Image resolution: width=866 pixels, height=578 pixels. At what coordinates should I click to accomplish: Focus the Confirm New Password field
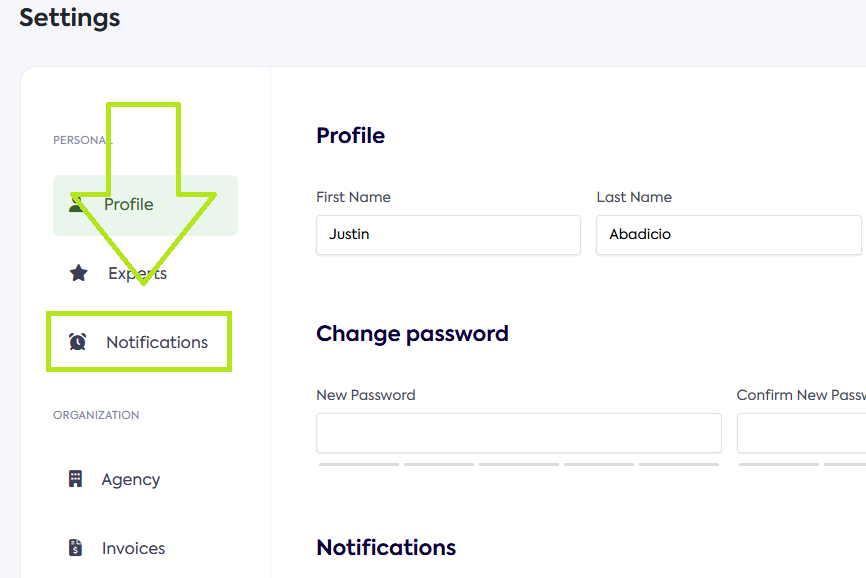click(x=800, y=433)
